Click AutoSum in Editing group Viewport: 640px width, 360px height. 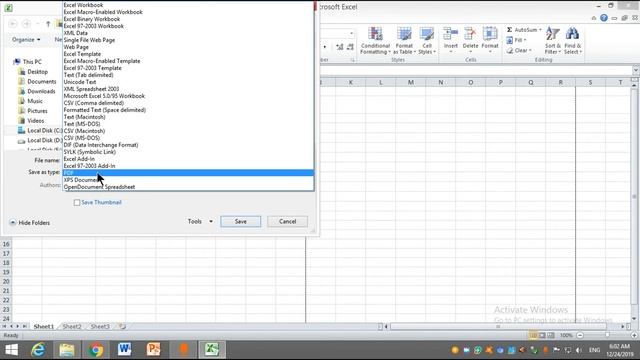[x=524, y=30]
